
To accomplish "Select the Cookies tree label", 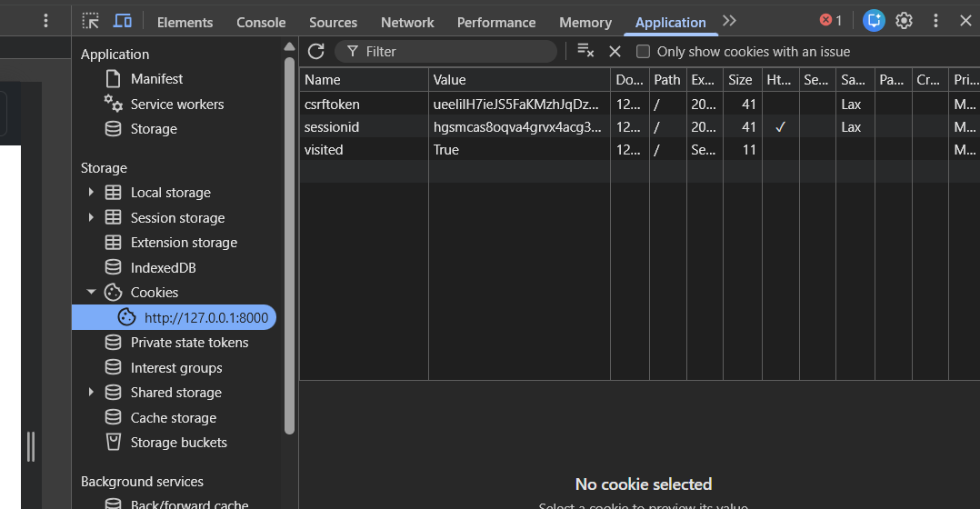I will 155,293.
